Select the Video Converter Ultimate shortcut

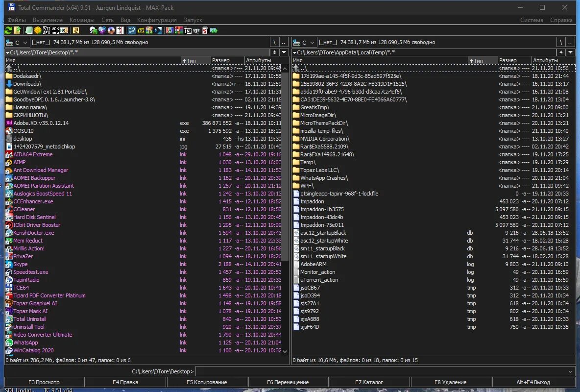tap(144, 335)
